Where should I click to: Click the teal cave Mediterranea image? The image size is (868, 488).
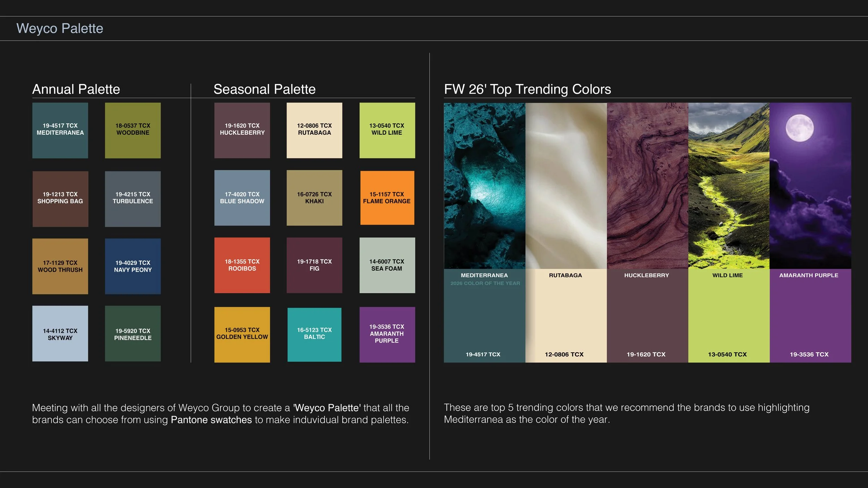(x=484, y=186)
